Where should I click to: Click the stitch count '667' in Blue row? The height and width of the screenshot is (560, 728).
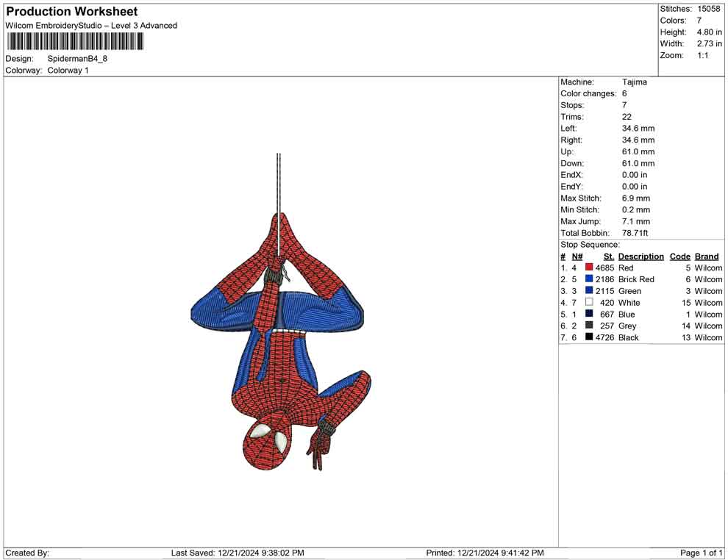[607, 314]
